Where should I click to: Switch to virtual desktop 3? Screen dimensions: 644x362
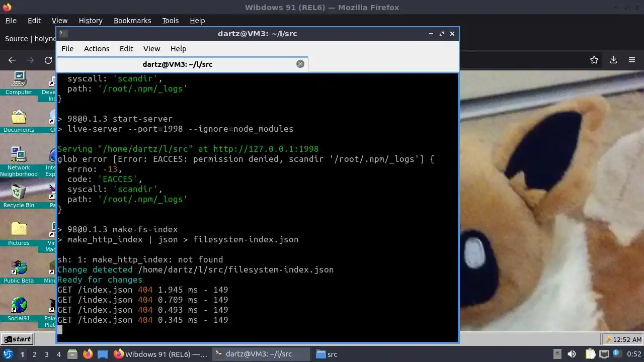pyautogui.click(x=46, y=354)
